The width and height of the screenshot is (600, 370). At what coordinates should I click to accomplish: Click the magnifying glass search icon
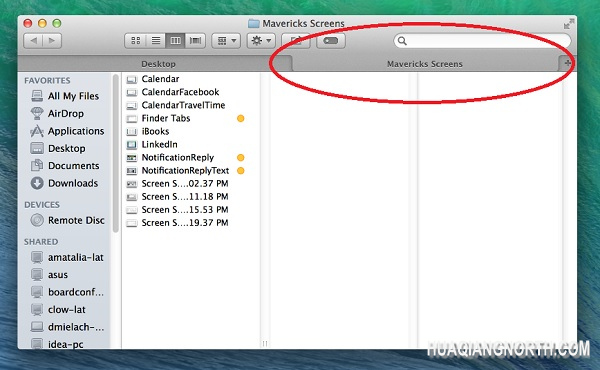point(402,41)
